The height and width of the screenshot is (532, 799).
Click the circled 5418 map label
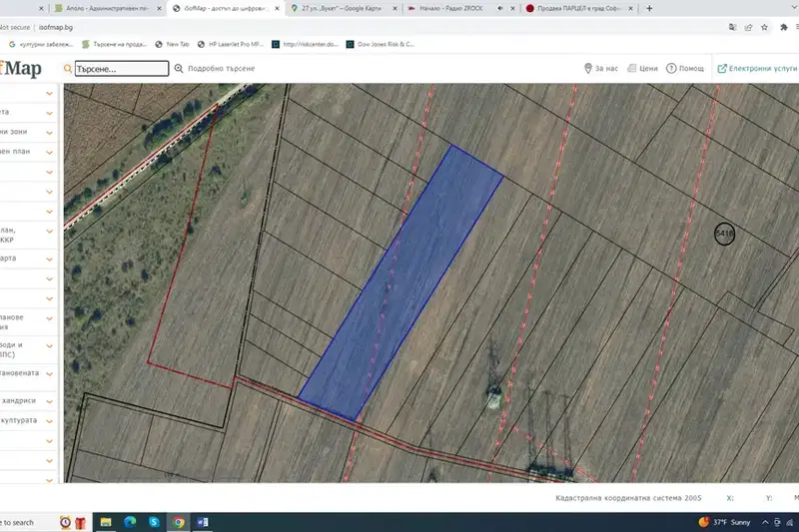(x=724, y=234)
